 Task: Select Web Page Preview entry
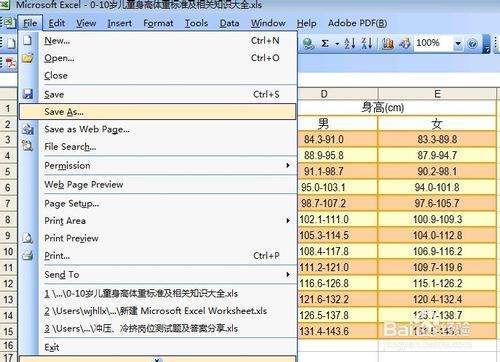click(157, 184)
